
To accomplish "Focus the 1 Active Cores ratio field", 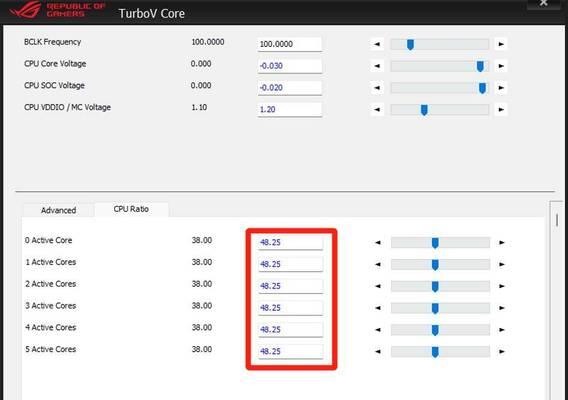I will pyautogui.click(x=290, y=264).
